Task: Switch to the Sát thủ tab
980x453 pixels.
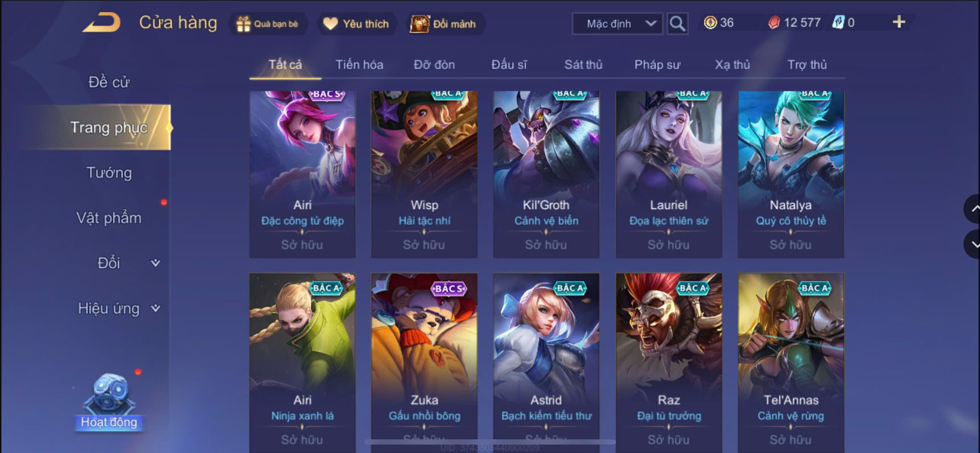Action: click(x=583, y=65)
